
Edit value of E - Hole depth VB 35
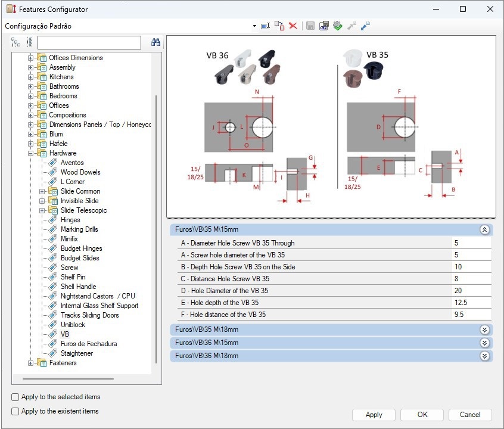coord(471,303)
